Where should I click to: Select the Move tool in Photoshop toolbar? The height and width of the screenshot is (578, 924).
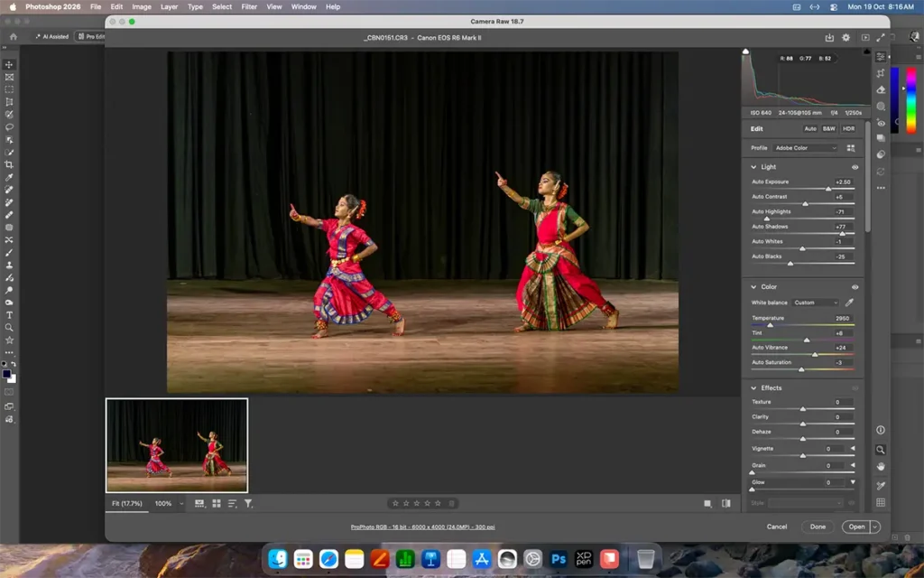(9, 64)
